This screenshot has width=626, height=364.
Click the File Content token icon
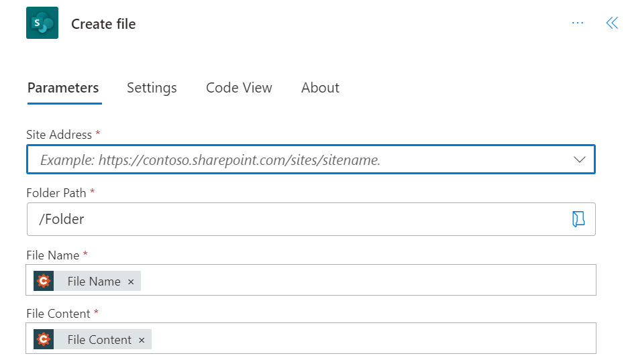pyautogui.click(x=44, y=339)
